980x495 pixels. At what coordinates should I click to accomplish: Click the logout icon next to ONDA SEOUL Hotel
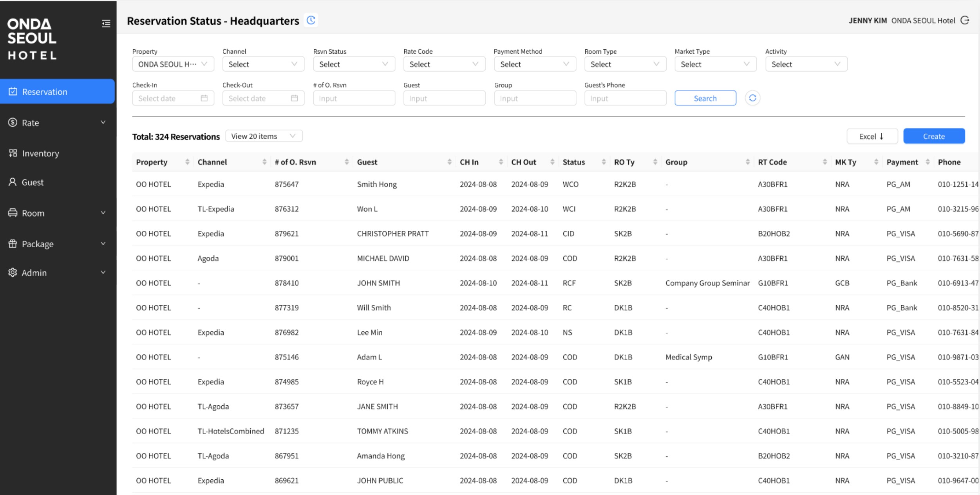tap(965, 20)
